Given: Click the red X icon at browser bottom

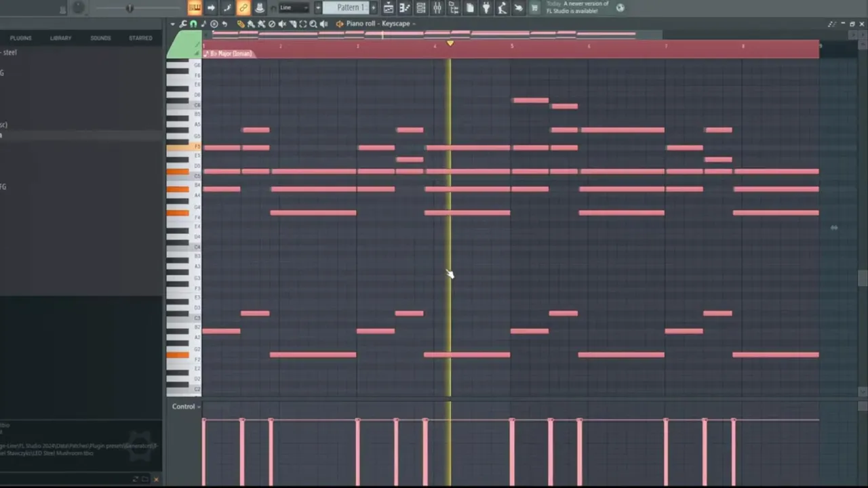Looking at the screenshot, I should click(x=156, y=479).
